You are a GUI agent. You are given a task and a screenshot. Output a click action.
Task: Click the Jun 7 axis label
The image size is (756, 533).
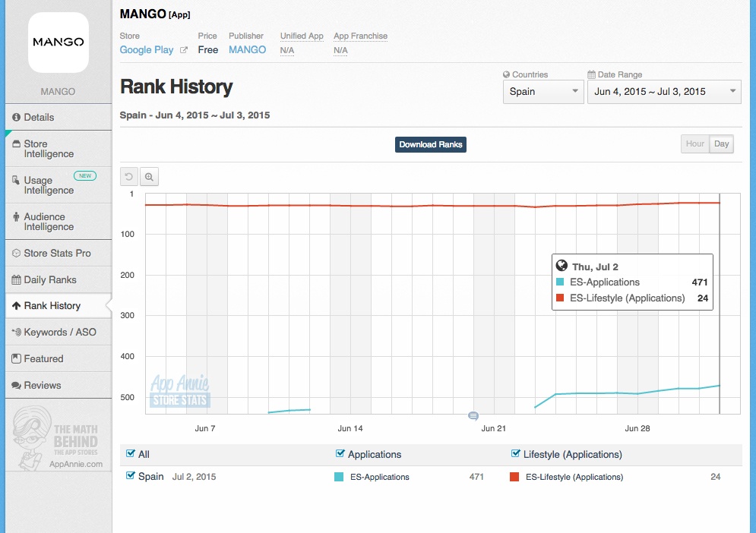205,428
